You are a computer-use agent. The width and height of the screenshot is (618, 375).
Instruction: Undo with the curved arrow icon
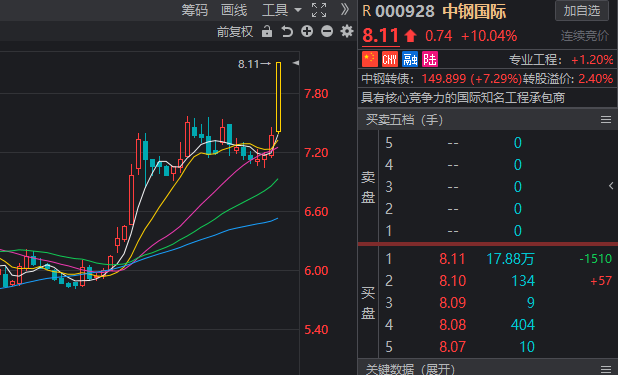point(287,31)
